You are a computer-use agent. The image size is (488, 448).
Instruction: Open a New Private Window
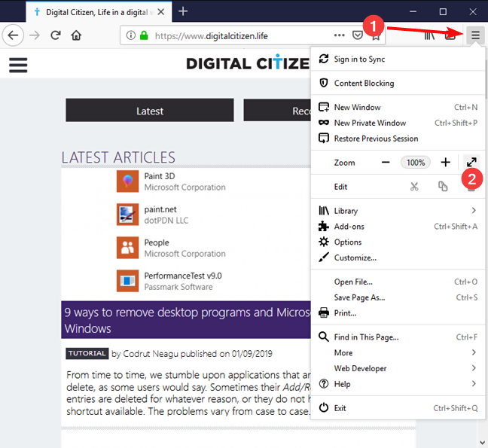click(398, 123)
